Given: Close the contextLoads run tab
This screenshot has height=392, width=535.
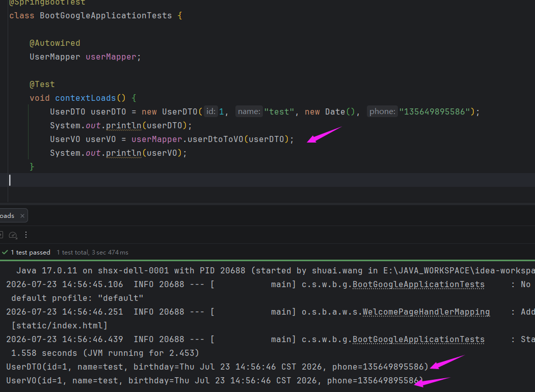Looking at the screenshot, I should [x=22, y=216].
